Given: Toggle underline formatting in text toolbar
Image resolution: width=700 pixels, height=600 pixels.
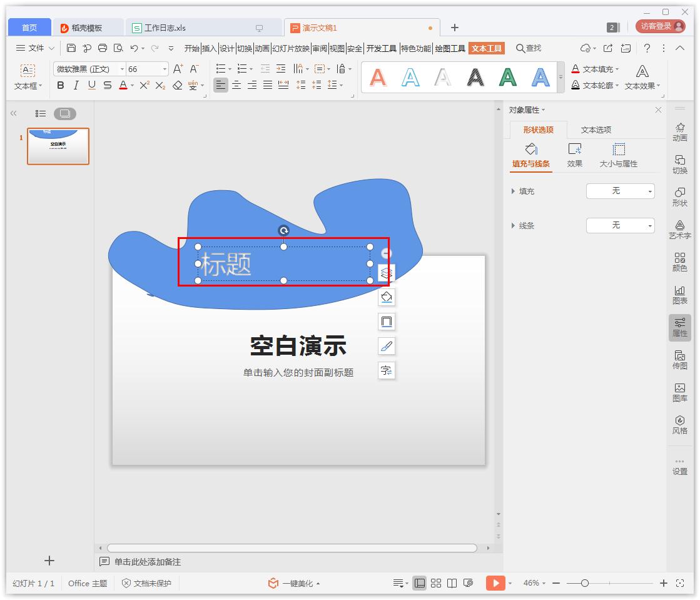Looking at the screenshot, I should (91, 85).
